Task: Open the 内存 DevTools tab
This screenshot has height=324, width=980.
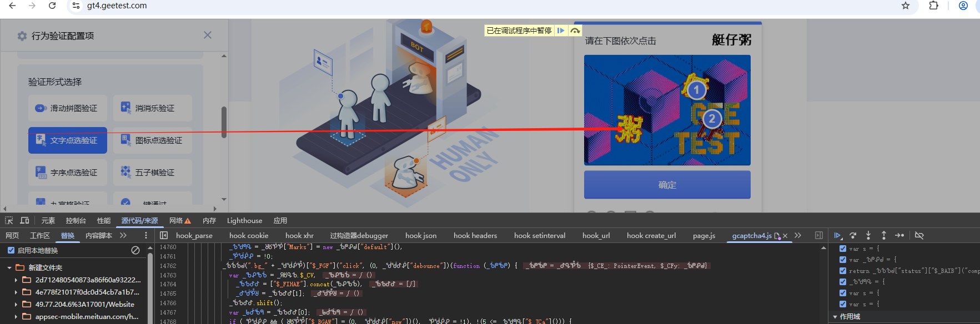Action: [209, 220]
